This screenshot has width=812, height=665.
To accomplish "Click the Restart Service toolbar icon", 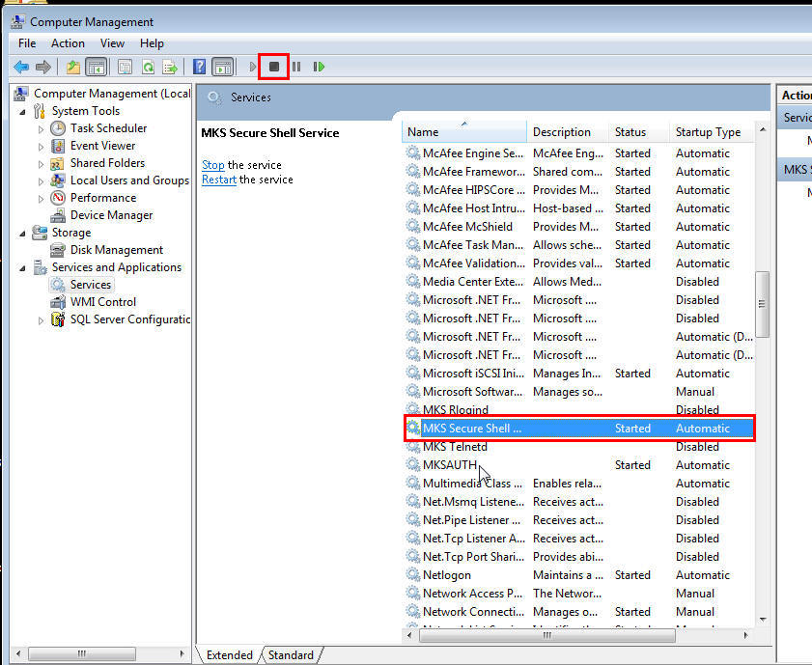I will pyautogui.click(x=318, y=66).
